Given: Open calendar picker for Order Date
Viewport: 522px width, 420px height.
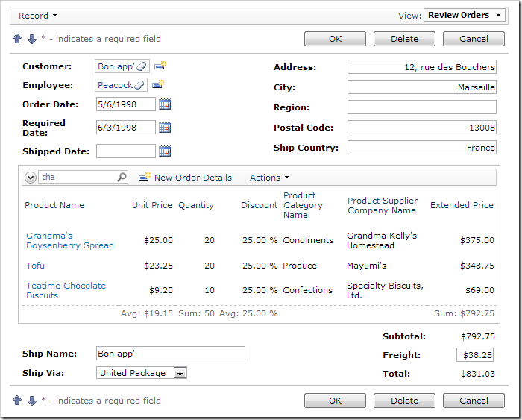Looking at the screenshot, I should [x=165, y=104].
